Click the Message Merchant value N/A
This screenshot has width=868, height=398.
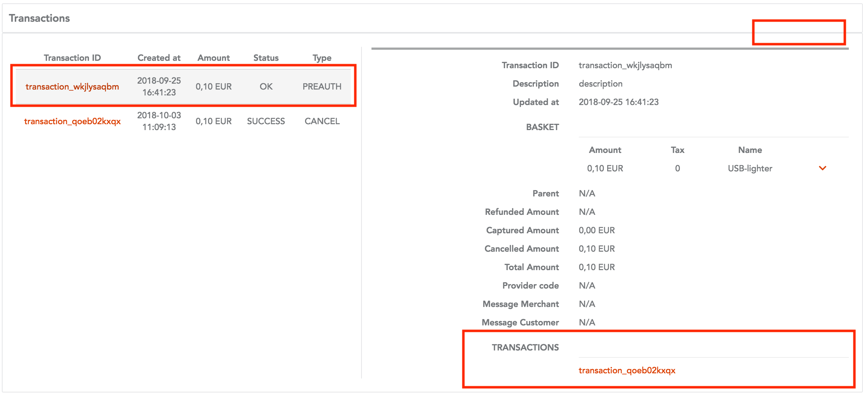click(x=587, y=304)
